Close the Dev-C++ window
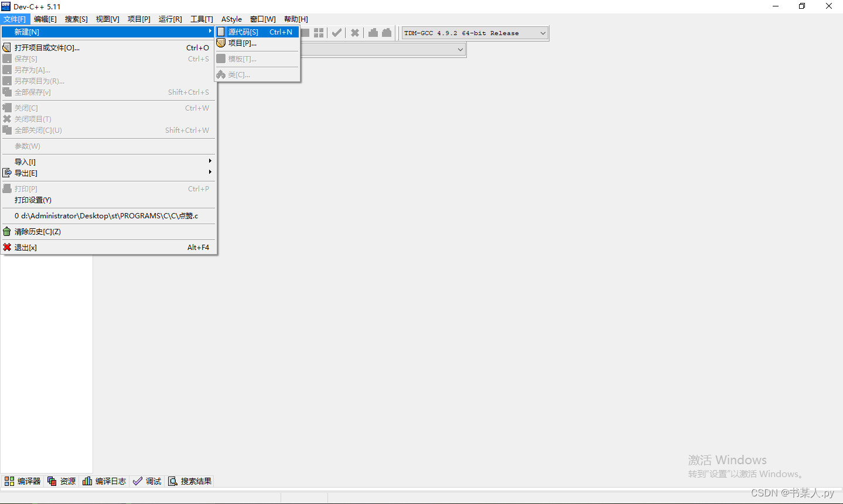This screenshot has height=504, width=843. point(829,6)
